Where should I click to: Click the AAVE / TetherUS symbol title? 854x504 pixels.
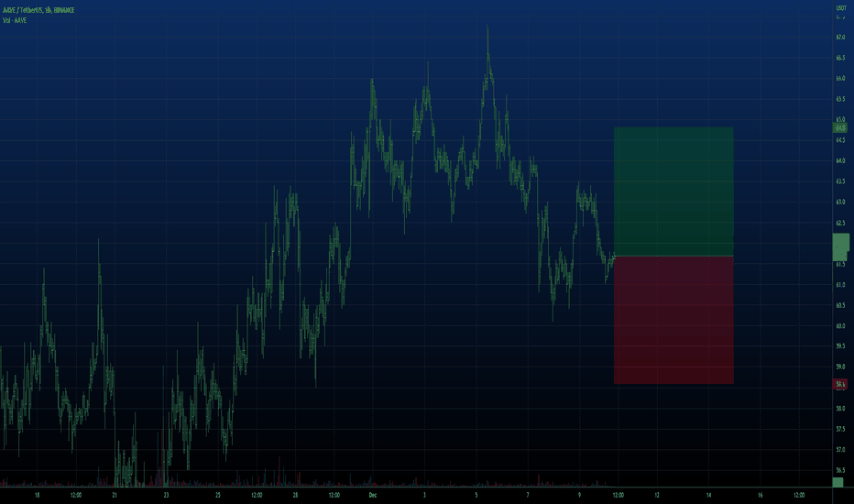38,10
